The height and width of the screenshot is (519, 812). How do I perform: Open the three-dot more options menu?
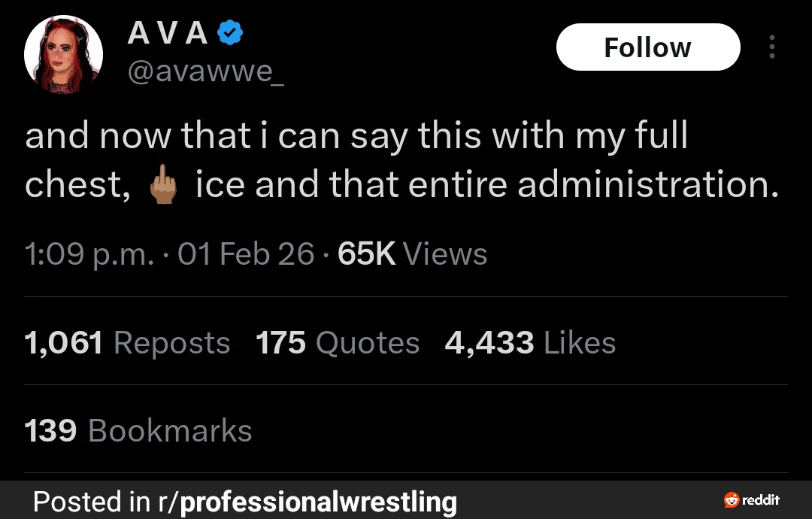click(771, 47)
